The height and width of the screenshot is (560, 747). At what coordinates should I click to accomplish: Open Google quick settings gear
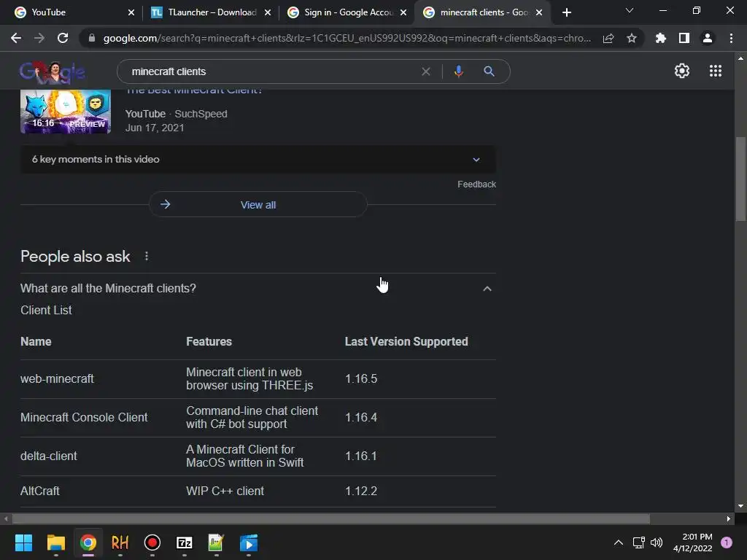click(682, 71)
